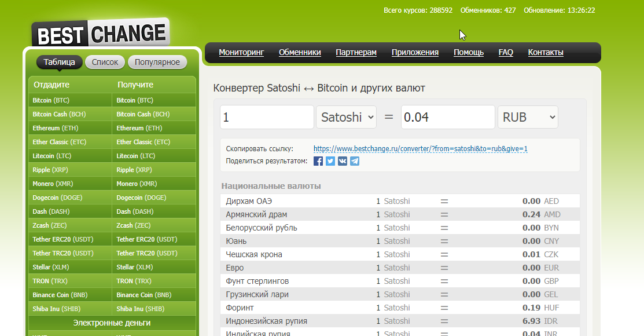The height and width of the screenshot is (336, 644).
Task: Select Stellar (XLM) in Получите column
Action: [x=154, y=267]
